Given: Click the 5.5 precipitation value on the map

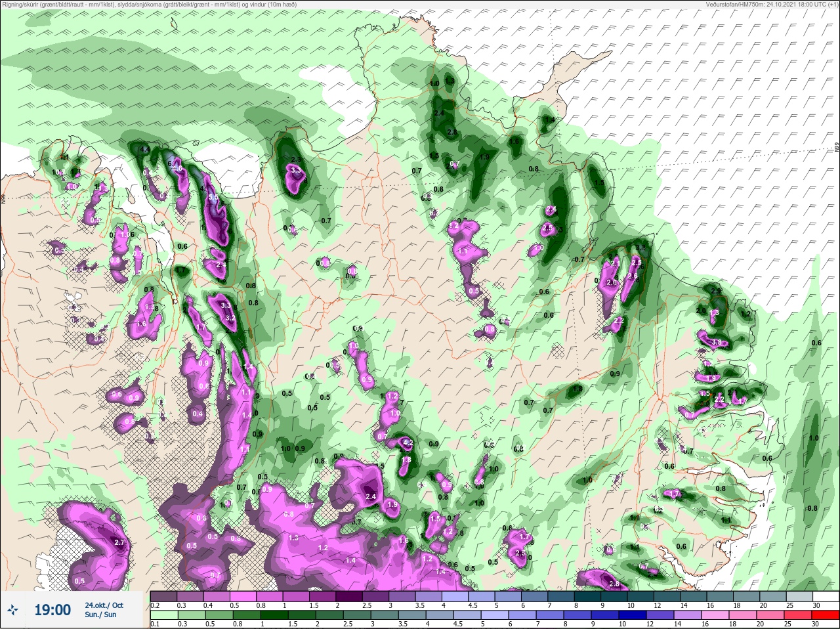Looking at the screenshot, I should tap(213, 198).
